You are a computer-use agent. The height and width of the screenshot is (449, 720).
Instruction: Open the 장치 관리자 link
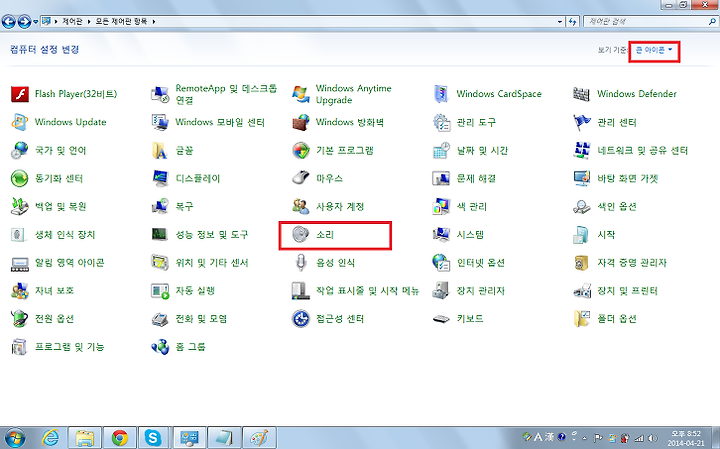(x=481, y=291)
